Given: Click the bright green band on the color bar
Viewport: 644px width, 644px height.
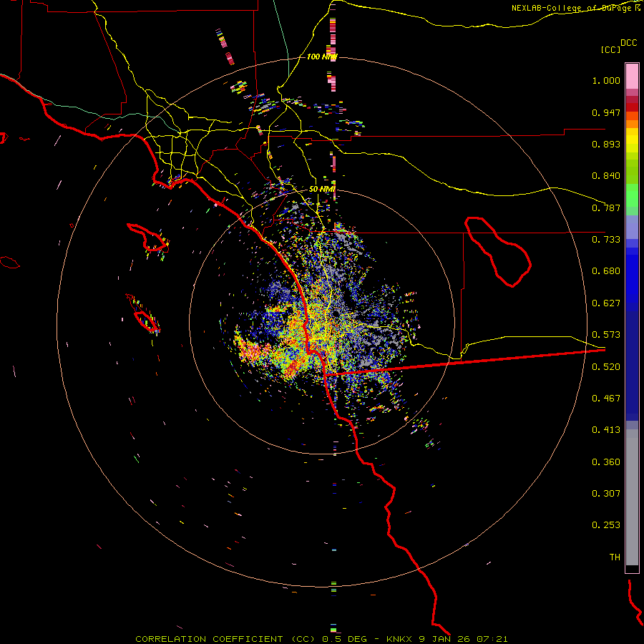Looking at the screenshot, I should click(x=632, y=195).
